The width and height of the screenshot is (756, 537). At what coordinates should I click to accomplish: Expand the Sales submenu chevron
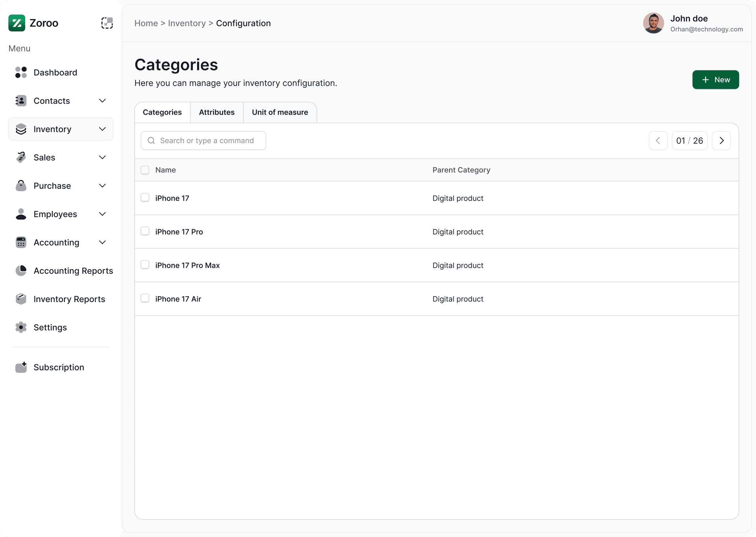click(102, 157)
